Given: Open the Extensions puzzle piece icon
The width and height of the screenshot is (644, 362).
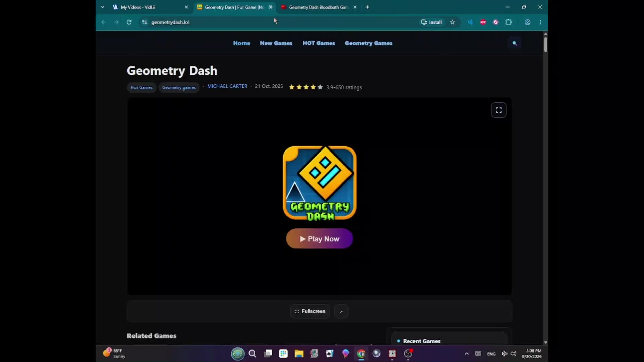Looking at the screenshot, I should (x=508, y=22).
